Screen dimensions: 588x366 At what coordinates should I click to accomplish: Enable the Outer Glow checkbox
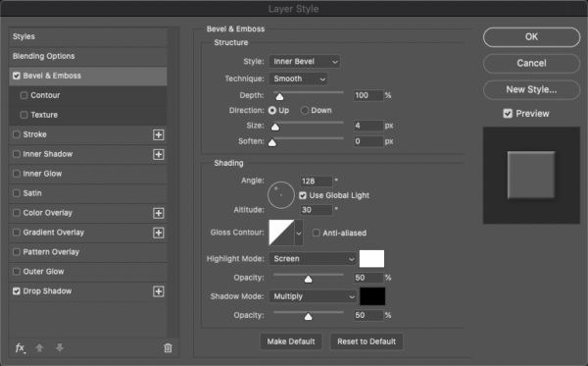tap(17, 272)
